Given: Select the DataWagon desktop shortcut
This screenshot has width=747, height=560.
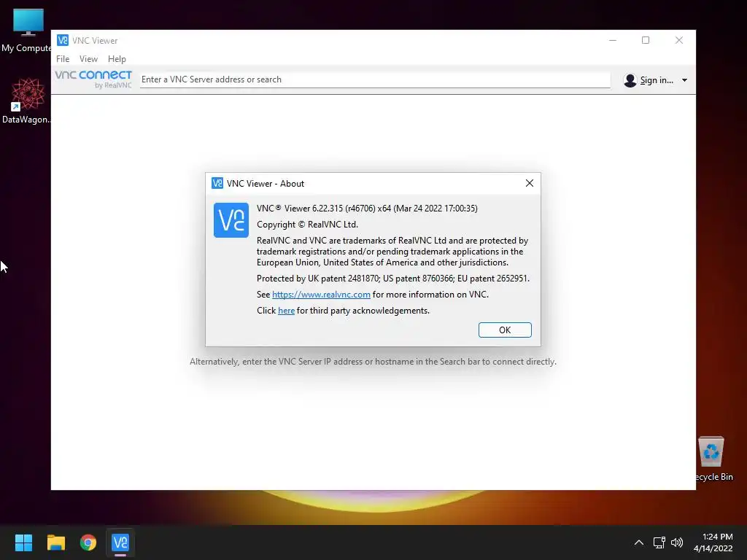Looking at the screenshot, I should pos(26,101).
